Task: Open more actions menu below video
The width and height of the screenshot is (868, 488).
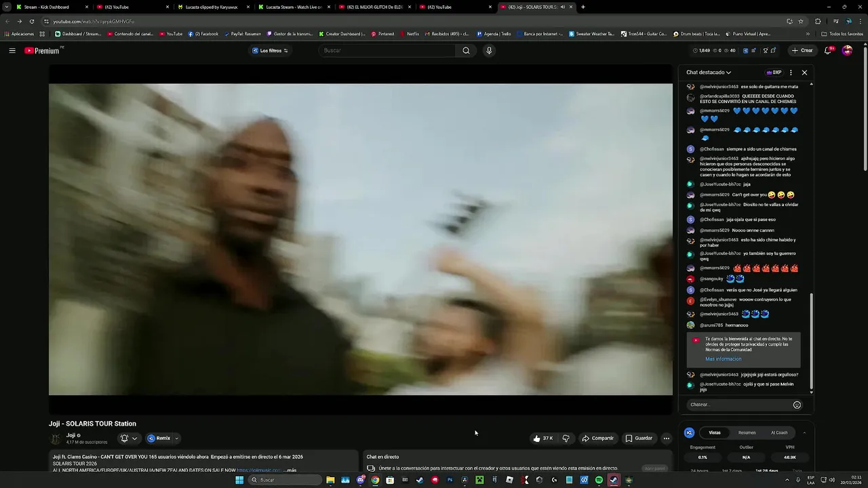Action: click(x=666, y=438)
